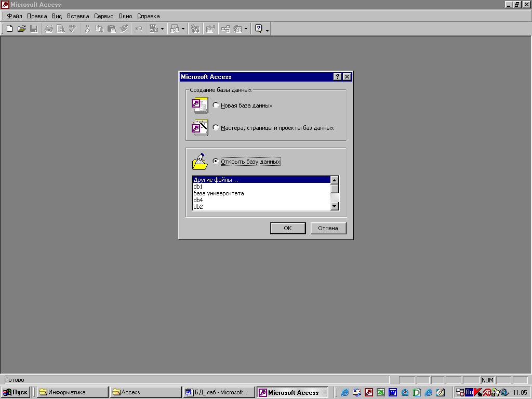
Task: Click the Save floppy disk icon
Action: point(34,29)
